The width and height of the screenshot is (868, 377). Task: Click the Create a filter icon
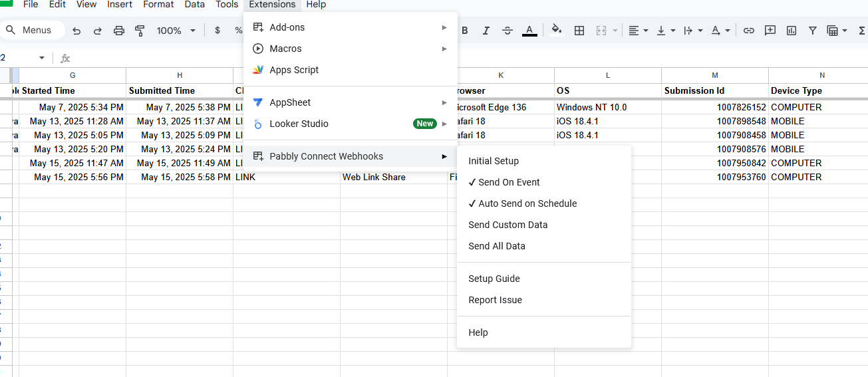point(813,31)
